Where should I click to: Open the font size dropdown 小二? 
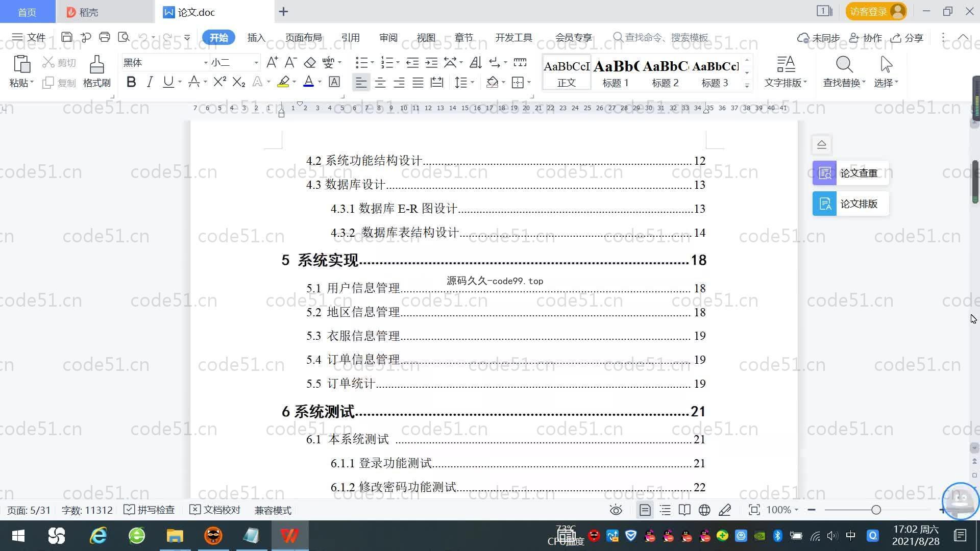256,63
